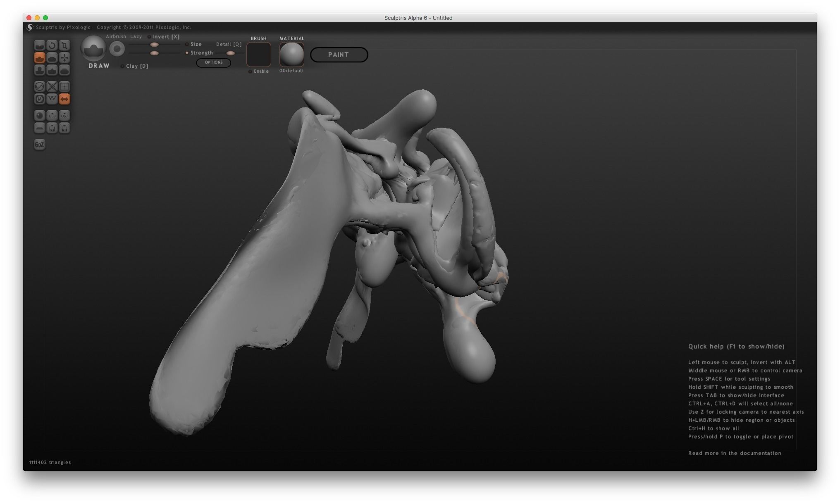
Task: Select the Rotate tool
Action: coord(52,45)
